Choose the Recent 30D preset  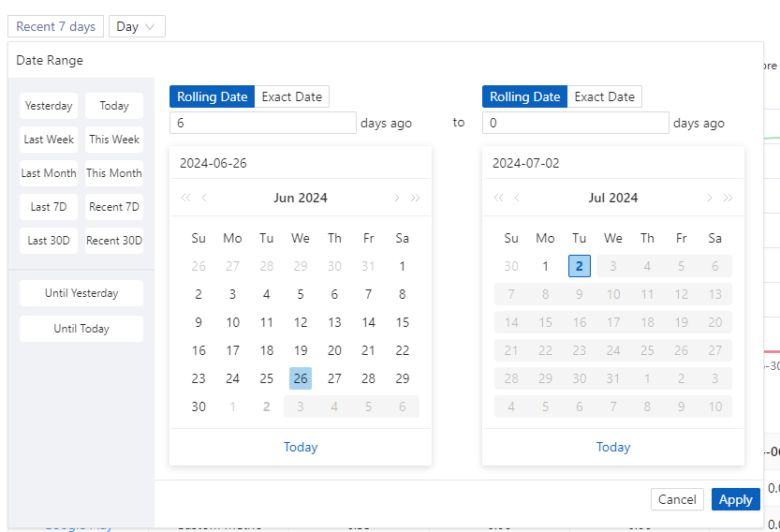pyautogui.click(x=114, y=241)
